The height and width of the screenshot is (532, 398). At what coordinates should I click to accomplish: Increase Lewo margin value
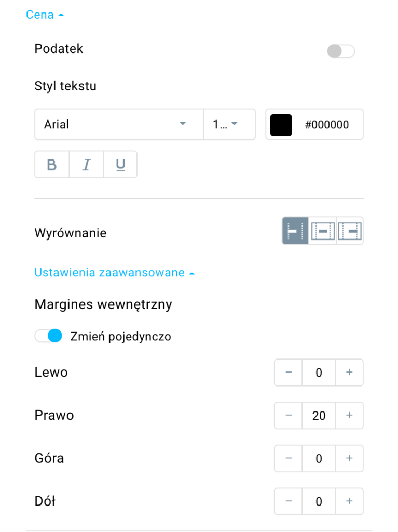click(349, 372)
